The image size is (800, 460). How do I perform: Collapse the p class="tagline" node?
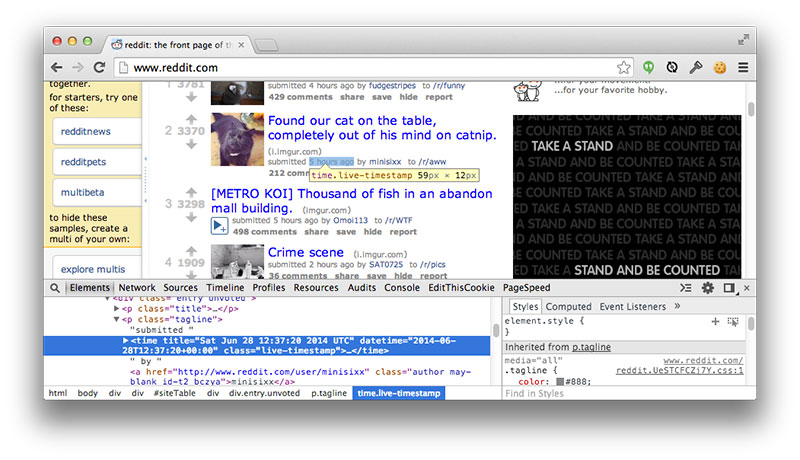point(116,319)
